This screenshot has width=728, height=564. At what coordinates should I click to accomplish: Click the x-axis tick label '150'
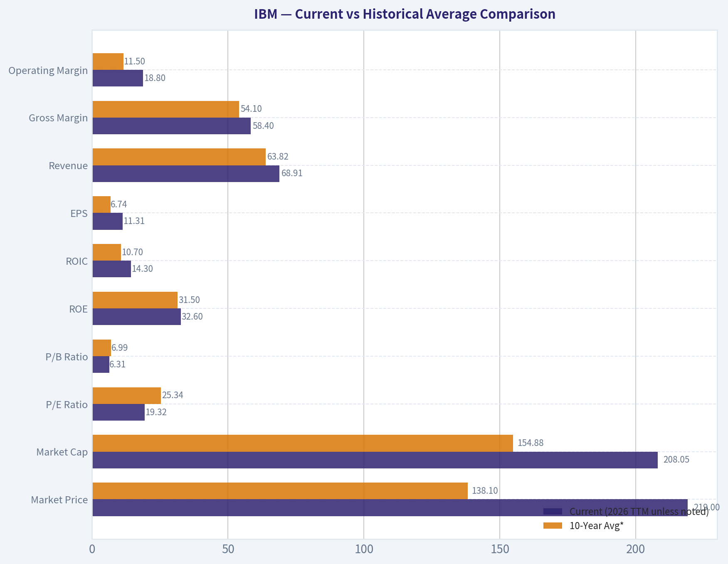click(x=500, y=549)
